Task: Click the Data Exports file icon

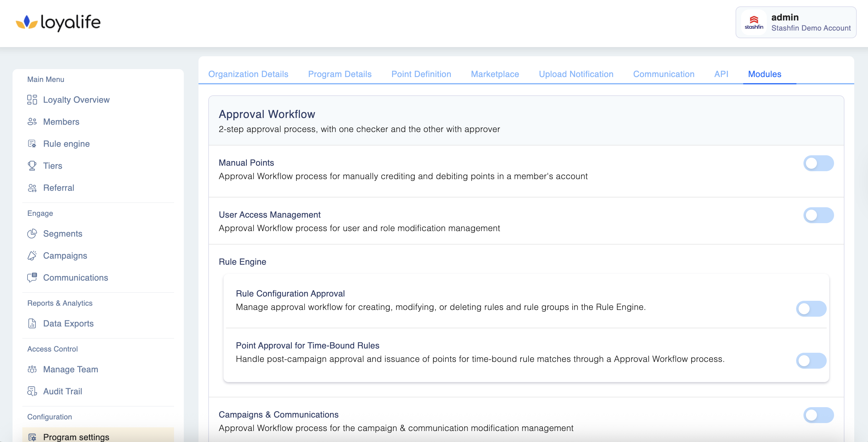Action: (32, 323)
